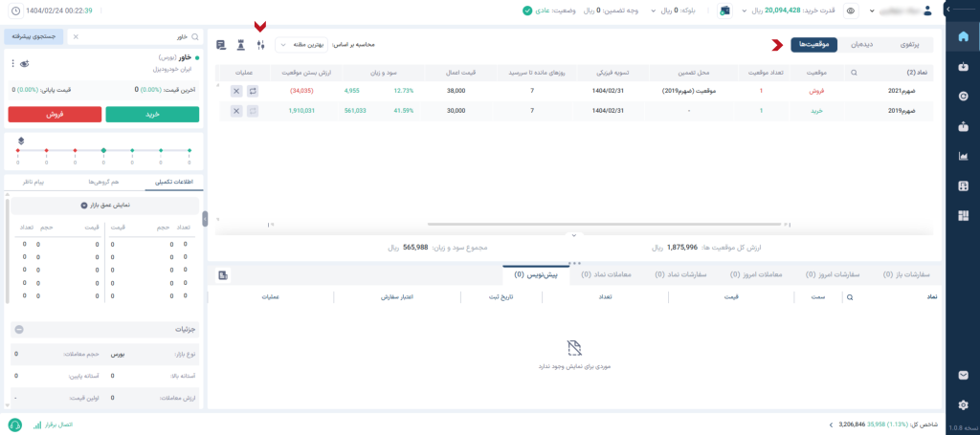This screenshot has width=980, height=435.
Task: Expand the user account dropdown arrow
Action: click(873, 11)
